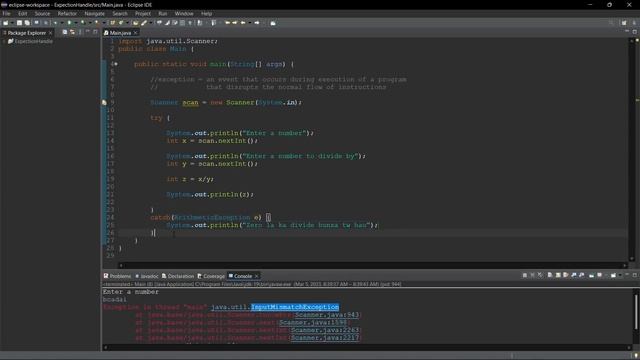Switch to the Main.java editor tab
Screen dimensions: 640x360
(120, 33)
